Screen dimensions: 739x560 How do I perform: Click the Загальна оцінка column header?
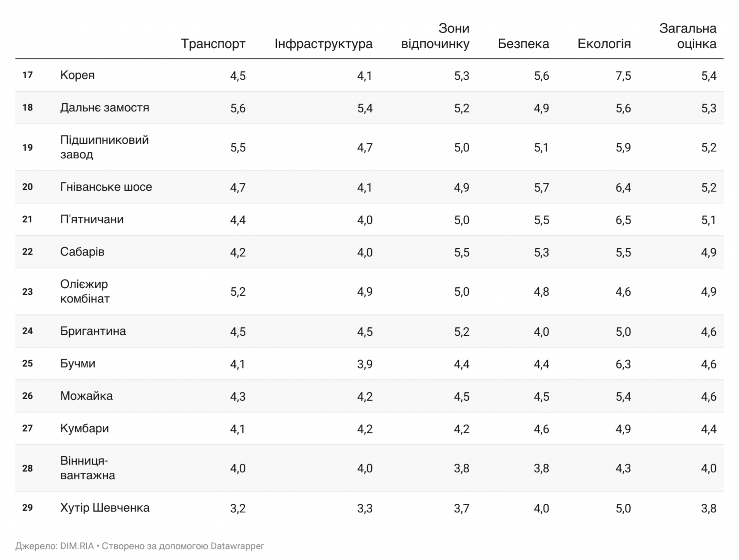[688, 36]
